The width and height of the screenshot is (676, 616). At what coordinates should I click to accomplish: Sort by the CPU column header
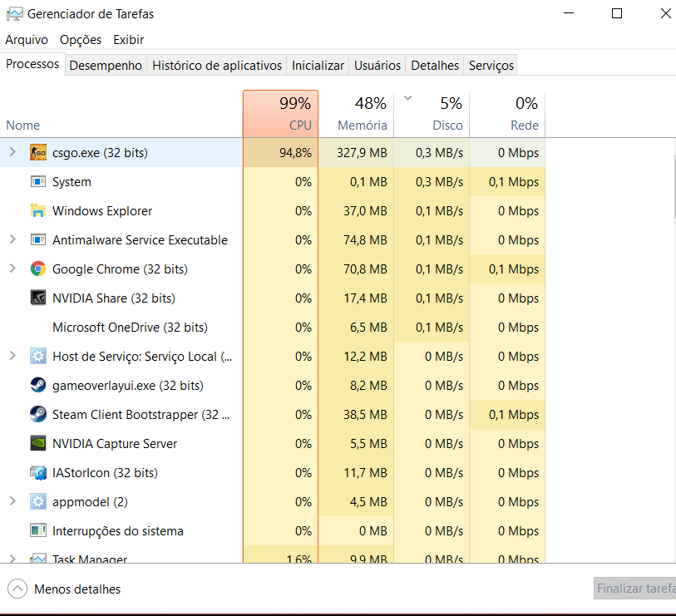pyautogui.click(x=281, y=114)
